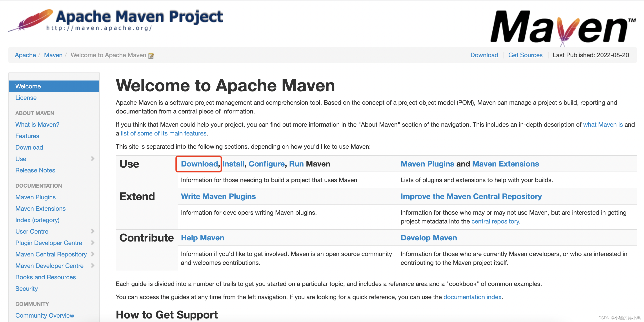Open Write Maven Plugins link

pyautogui.click(x=218, y=196)
